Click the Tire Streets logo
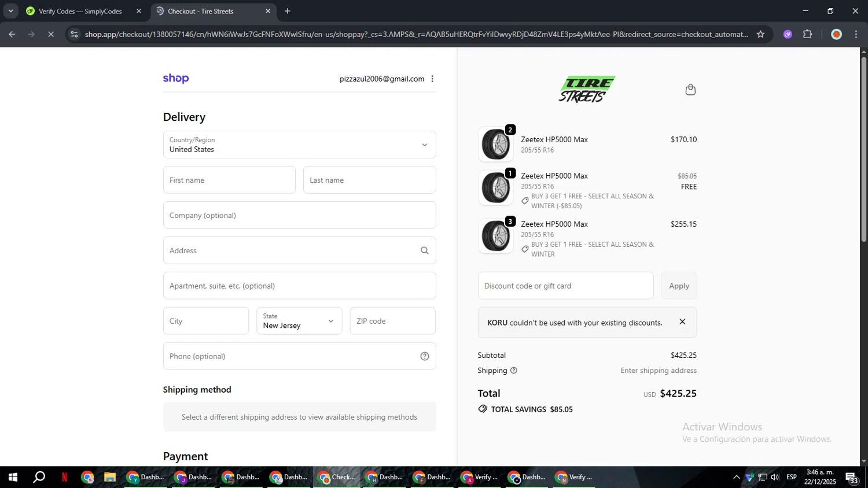 (x=587, y=90)
